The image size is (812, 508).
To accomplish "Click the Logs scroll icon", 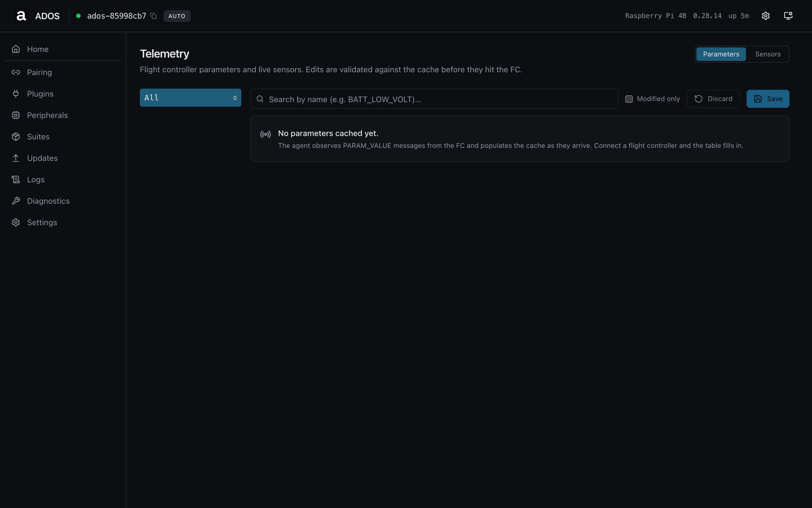I will 16,179.
